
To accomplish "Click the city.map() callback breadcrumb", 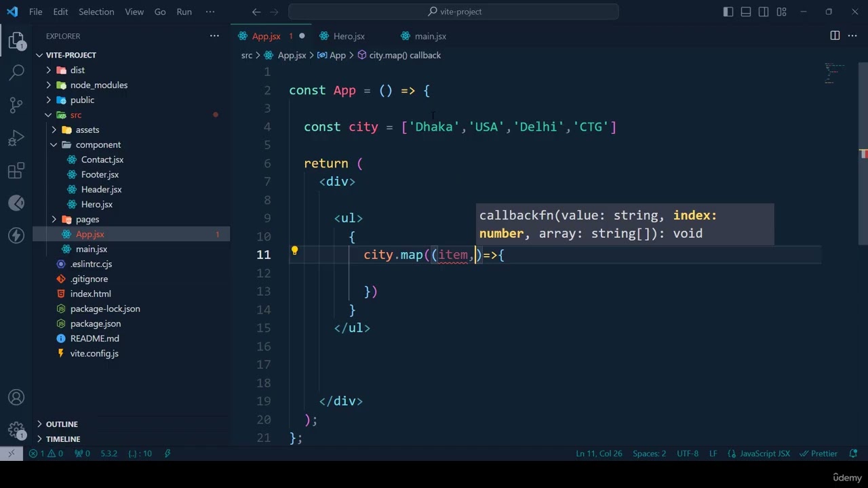I will tap(399, 55).
